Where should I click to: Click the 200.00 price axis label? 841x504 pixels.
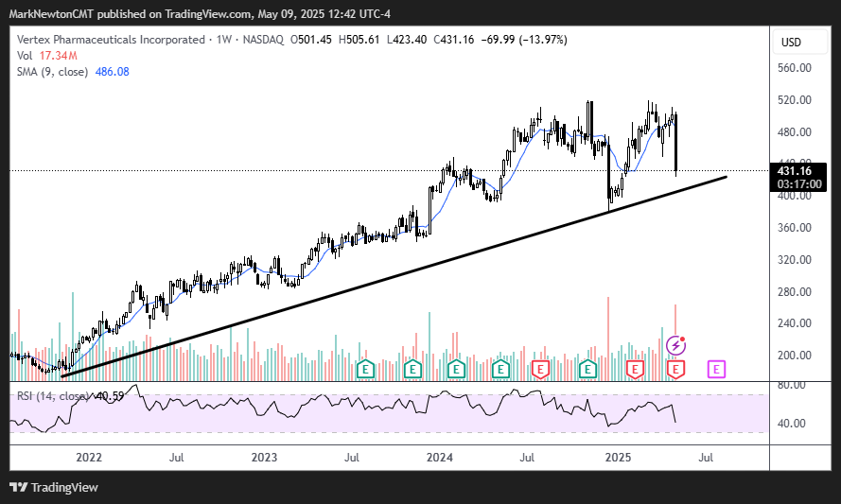click(x=795, y=355)
